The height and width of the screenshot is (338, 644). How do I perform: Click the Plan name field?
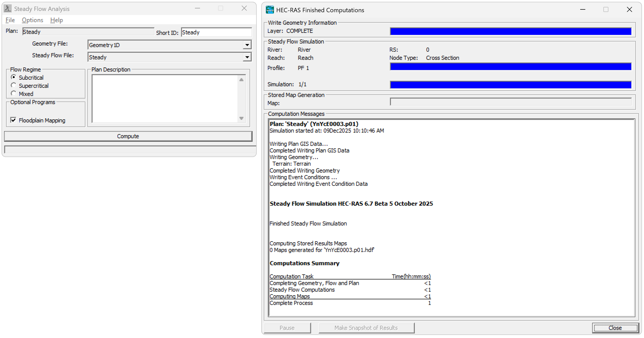point(88,32)
